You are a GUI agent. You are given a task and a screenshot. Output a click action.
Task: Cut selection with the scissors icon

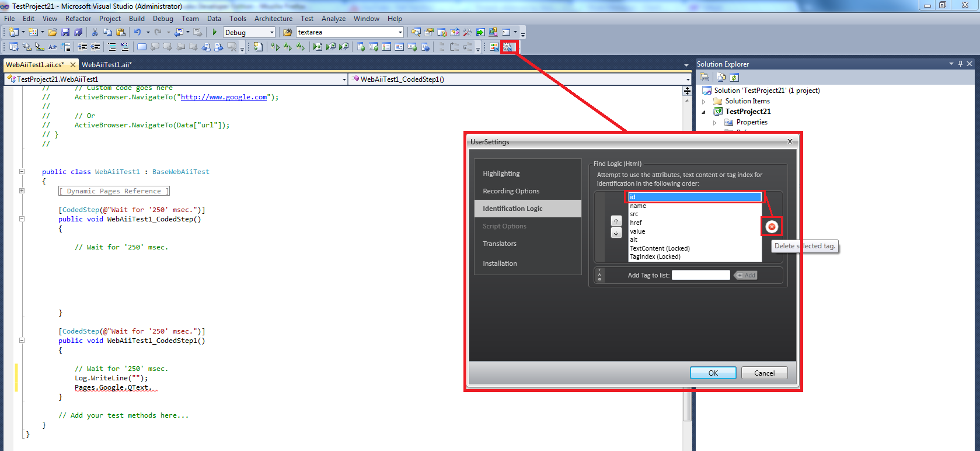click(95, 32)
